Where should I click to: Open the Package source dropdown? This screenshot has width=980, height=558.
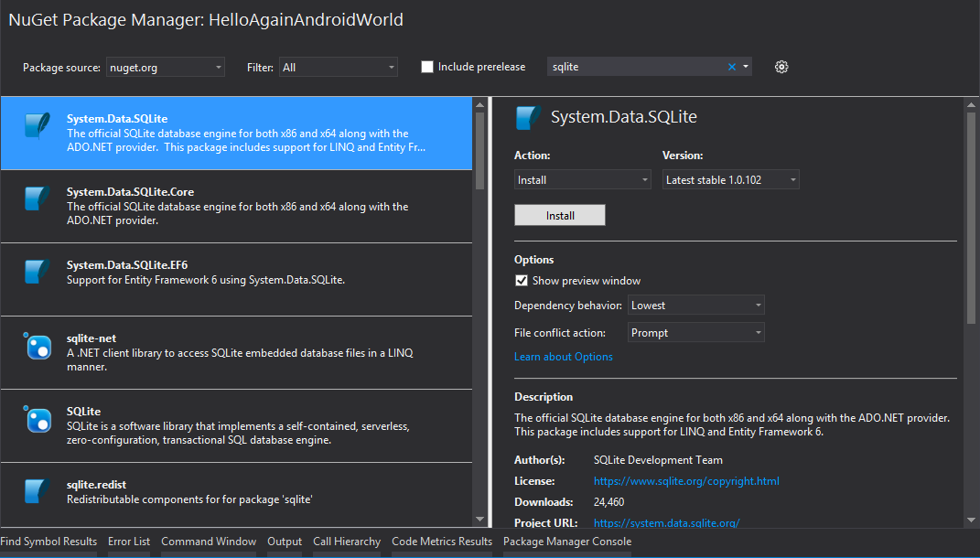[166, 67]
